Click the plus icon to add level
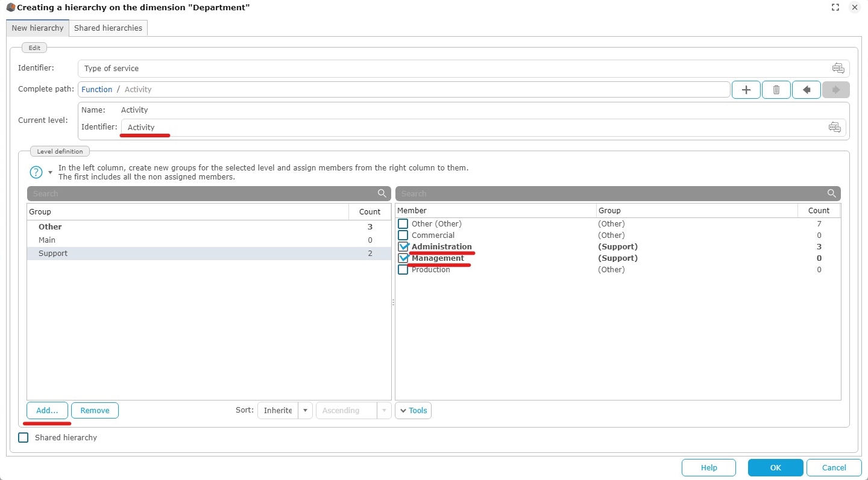This screenshot has width=868, height=480. tap(746, 90)
